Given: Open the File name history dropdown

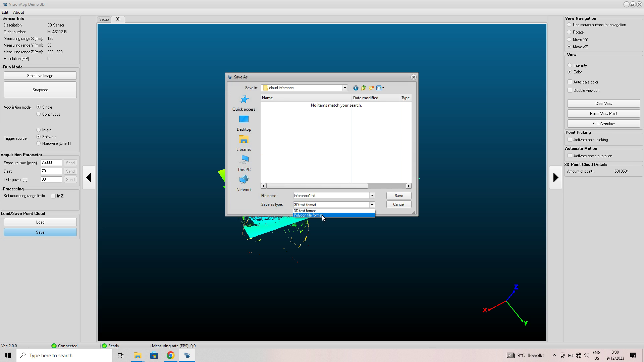Looking at the screenshot, I should pos(372,195).
